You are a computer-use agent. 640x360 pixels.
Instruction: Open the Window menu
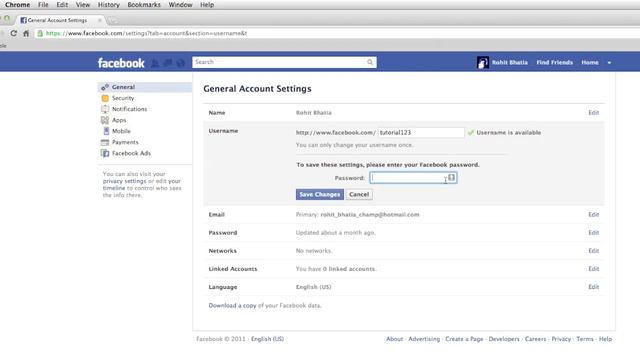180,5
